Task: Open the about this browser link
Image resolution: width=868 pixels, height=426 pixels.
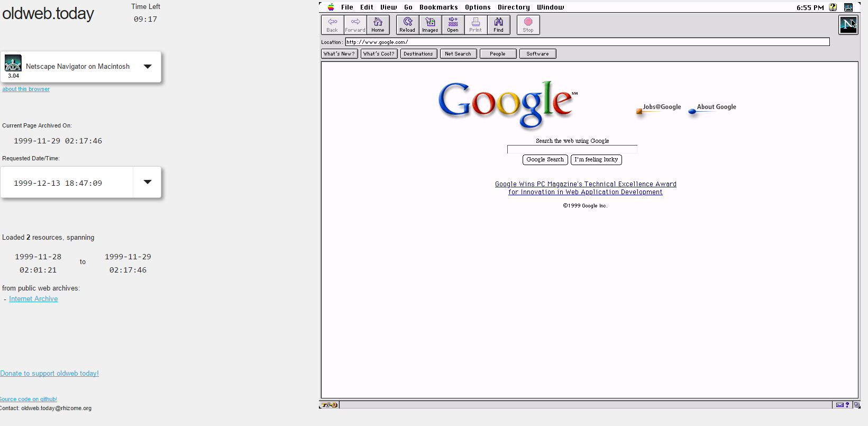Action: click(26, 89)
